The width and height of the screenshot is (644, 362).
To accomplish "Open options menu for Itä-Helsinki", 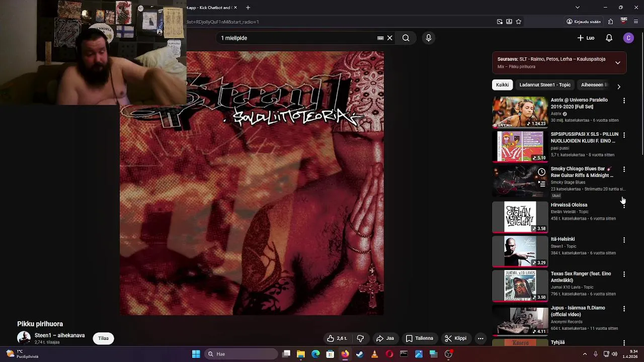I will (624, 240).
